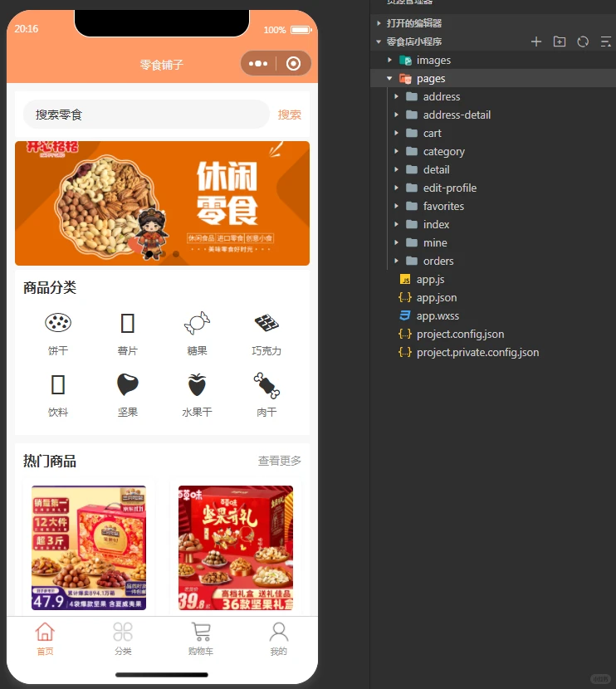Collapse all folders in explorer toolbar
This screenshot has height=689, width=616.
(606, 42)
